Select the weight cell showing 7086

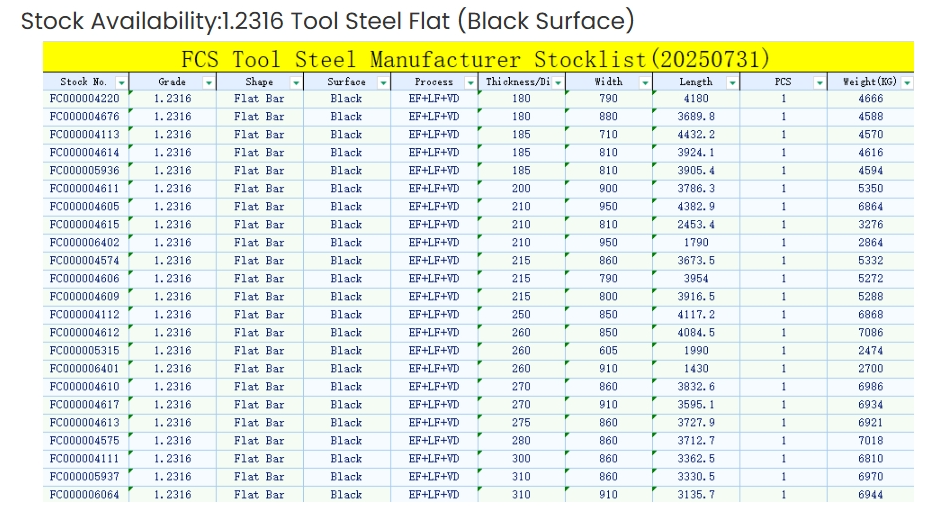[x=870, y=333]
